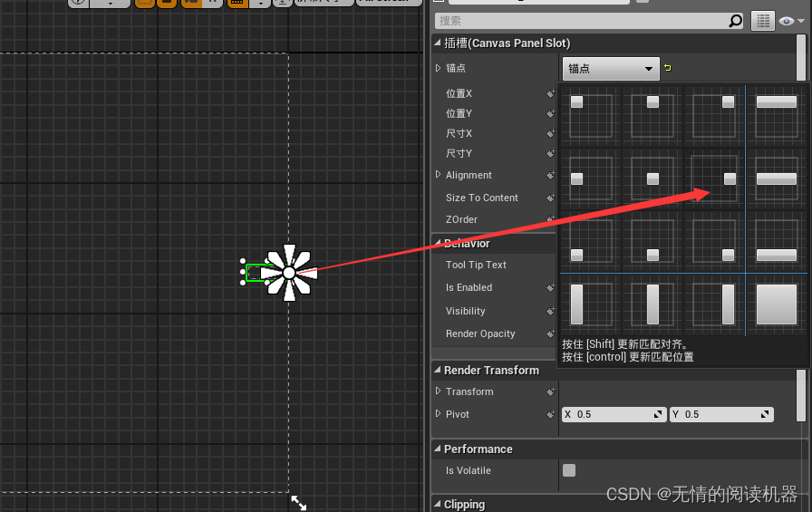
Task: Click the bind icon beside Pivot
Action: coord(550,414)
